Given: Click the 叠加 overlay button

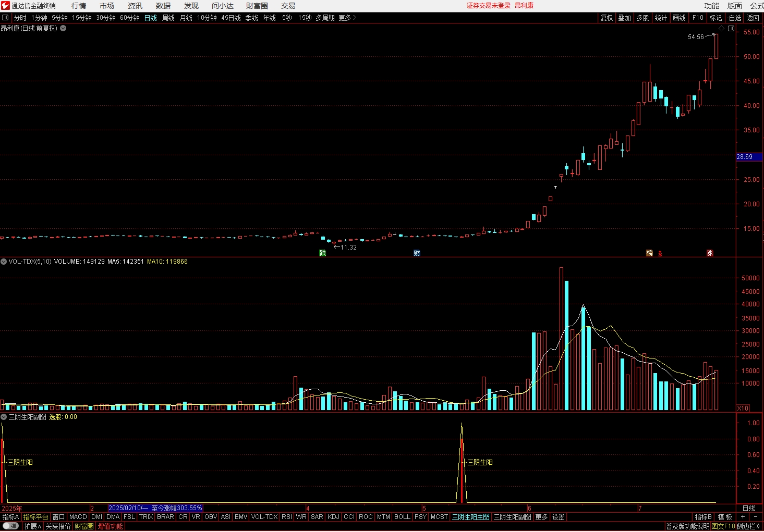Looking at the screenshot, I should [625, 18].
